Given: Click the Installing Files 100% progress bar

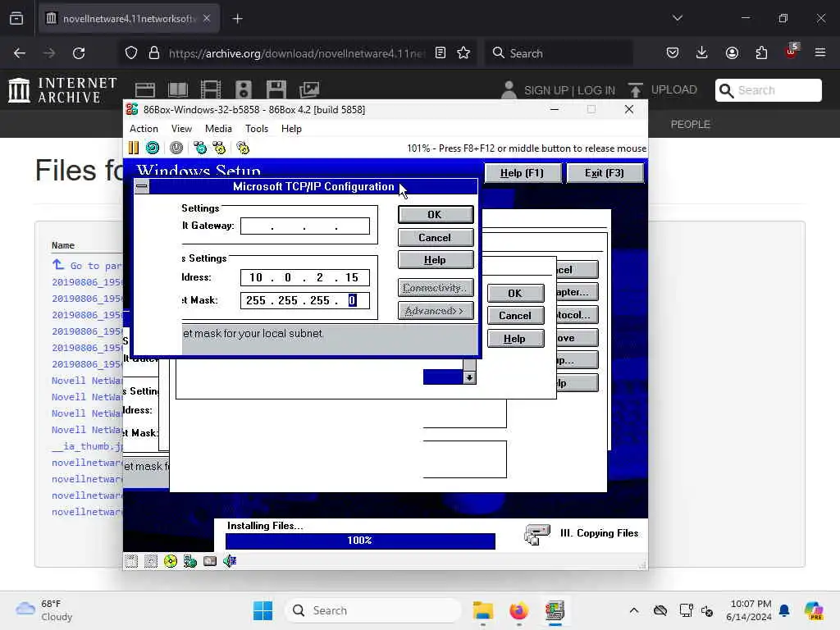Looking at the screenshot, I should pyautogui.click(x=360, y=541).
